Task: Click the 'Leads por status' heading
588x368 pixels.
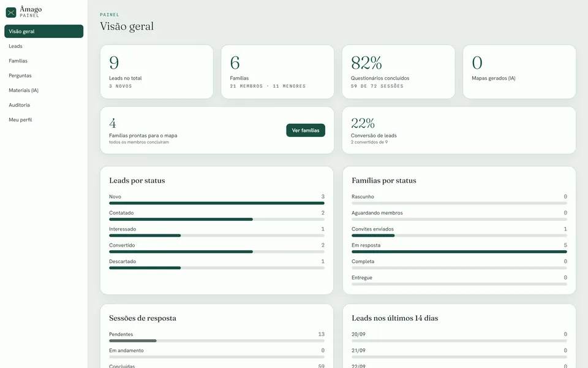Action: (x=137, y=180)
